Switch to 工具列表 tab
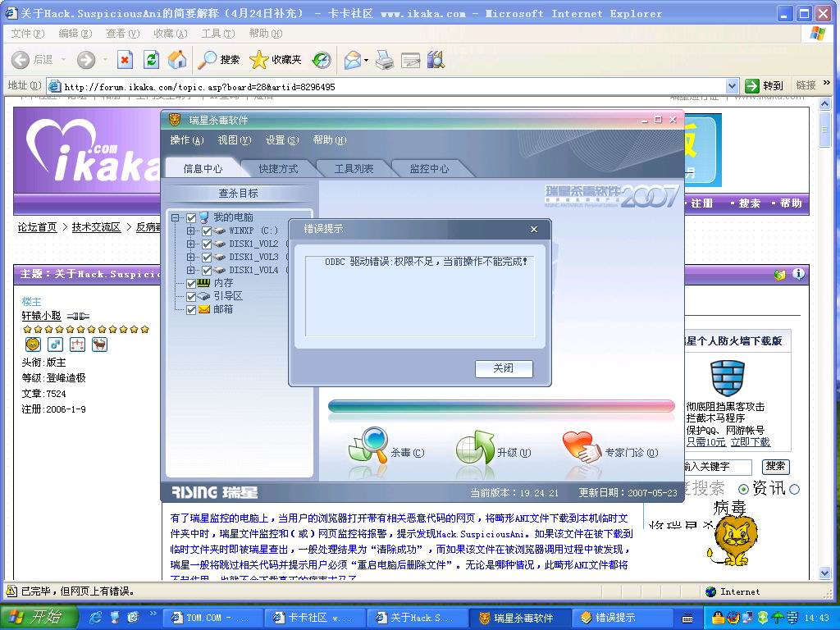840x630 pixels. coord(354,169)
